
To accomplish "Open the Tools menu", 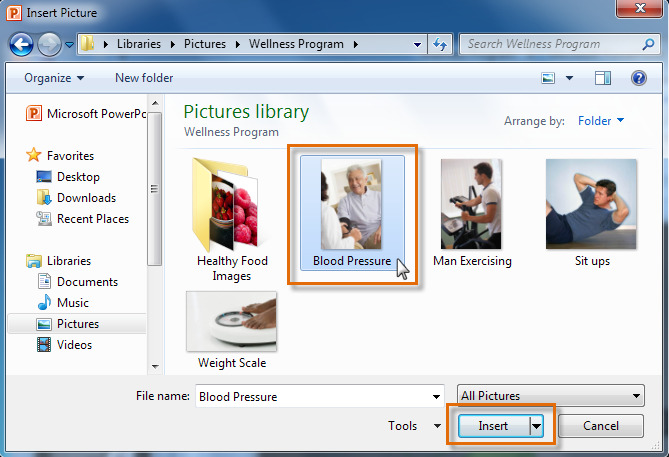I will (x=414, y=426).
